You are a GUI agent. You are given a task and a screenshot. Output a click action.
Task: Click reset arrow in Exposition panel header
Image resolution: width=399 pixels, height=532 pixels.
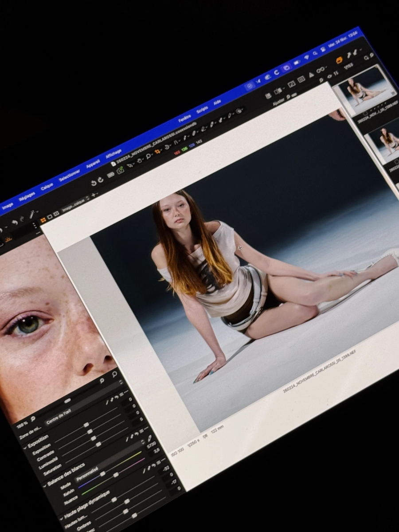[x=116, y=397]
